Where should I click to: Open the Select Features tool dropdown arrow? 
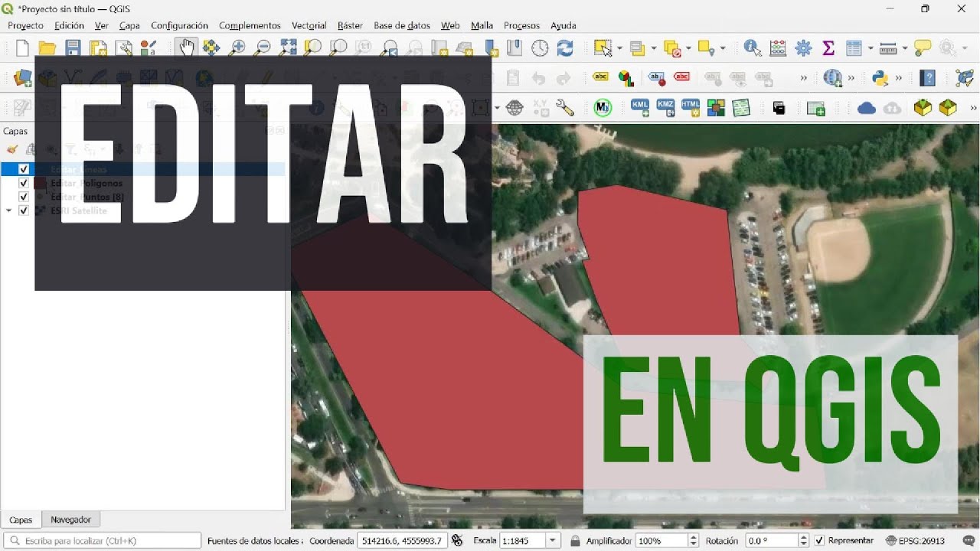(619, 48)
